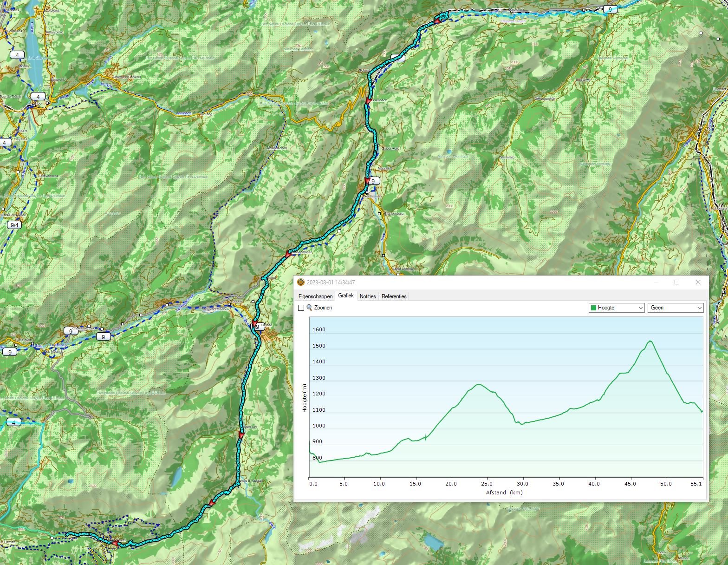Click the dialog title 2023-08-01 14:34:47
This screenshot has height=565, width=728.
tap(331, 282)
